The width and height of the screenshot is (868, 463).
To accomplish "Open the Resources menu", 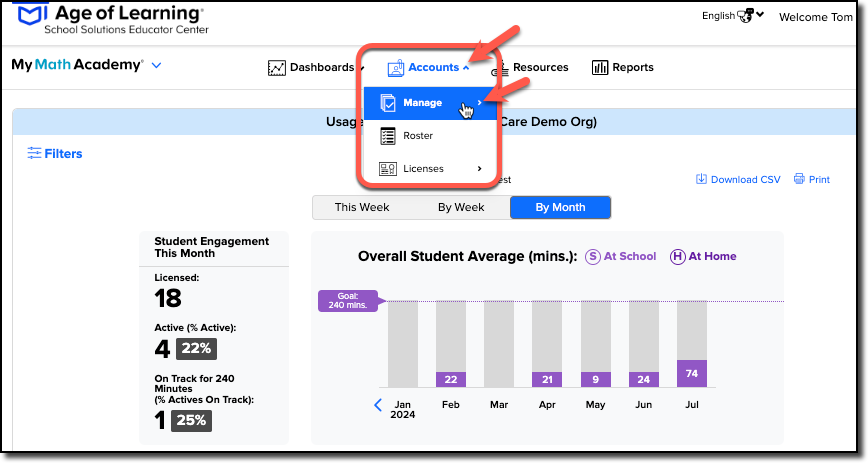I will (530, 68).
